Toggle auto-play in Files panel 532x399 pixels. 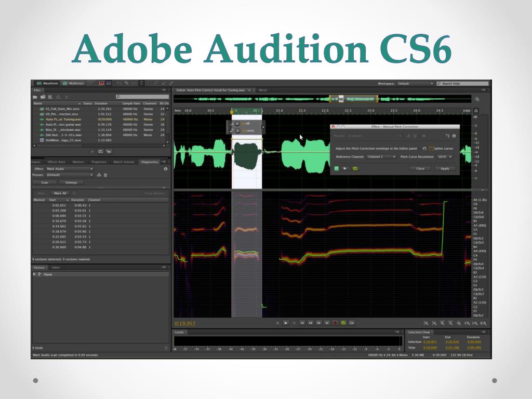[x=109, y=151]
